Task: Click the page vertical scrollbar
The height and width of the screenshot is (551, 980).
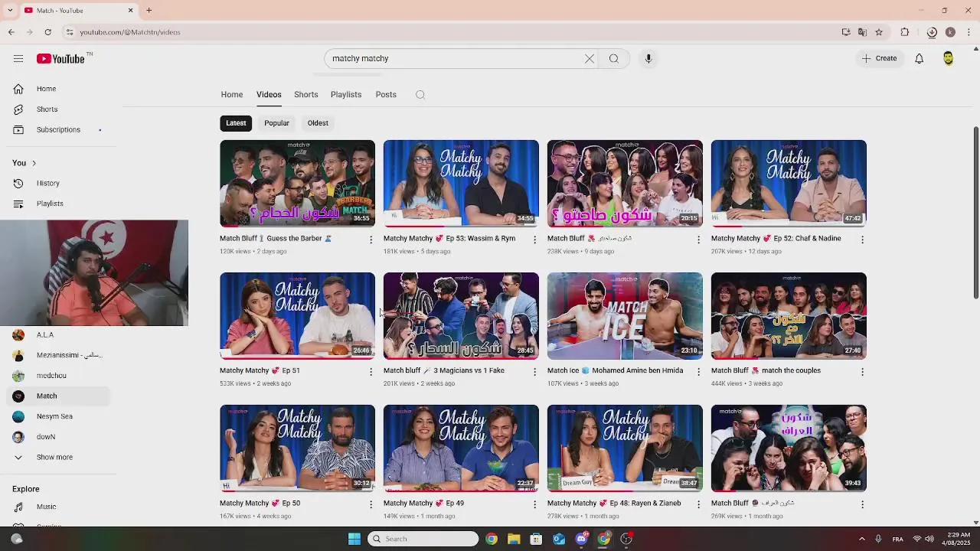Action: 975,214
